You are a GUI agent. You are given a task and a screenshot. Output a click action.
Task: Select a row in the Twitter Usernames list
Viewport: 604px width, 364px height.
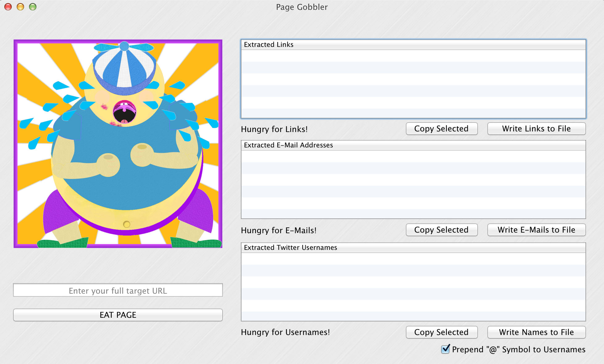[414, 259]
